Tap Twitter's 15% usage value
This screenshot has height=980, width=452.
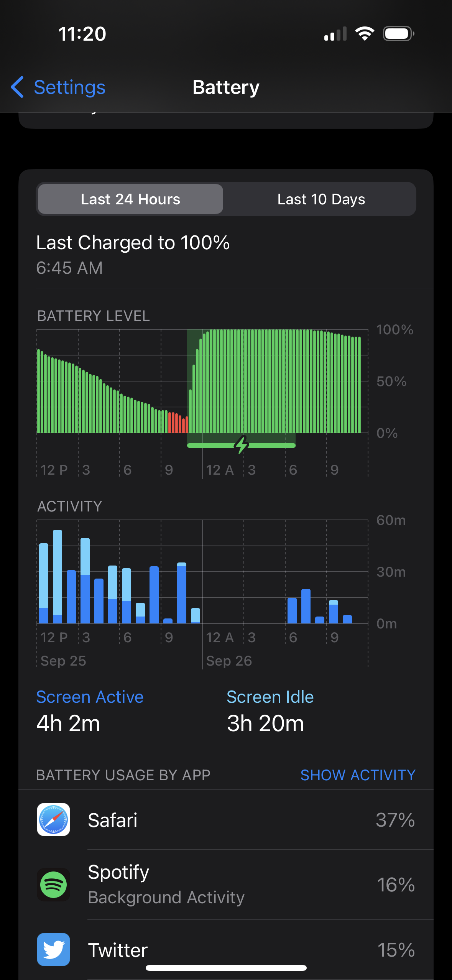coord(396,950)
